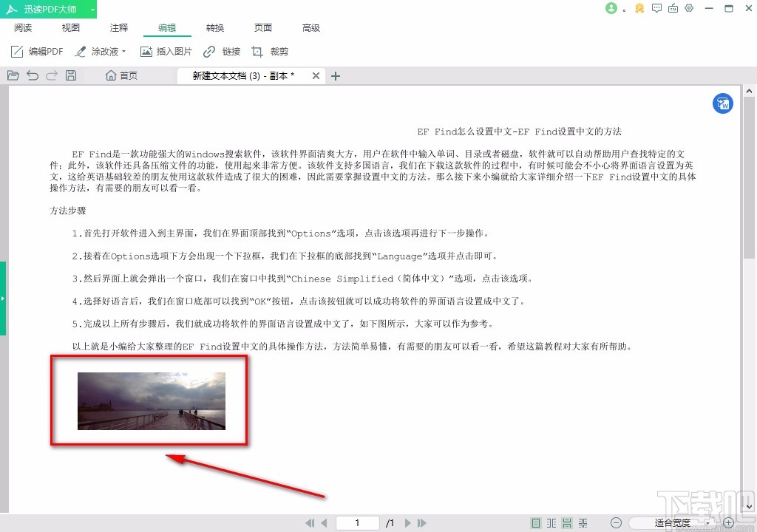The height and width of the screenshot is (532, 757).
Task: Click the document title EF Find怎么设置中文
Action: (x=520, y=132)
